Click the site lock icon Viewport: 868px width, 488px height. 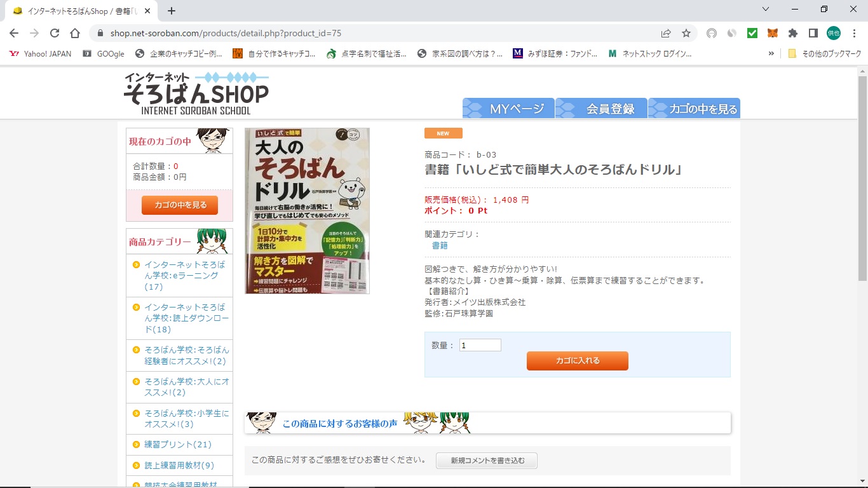pos(100,33)
